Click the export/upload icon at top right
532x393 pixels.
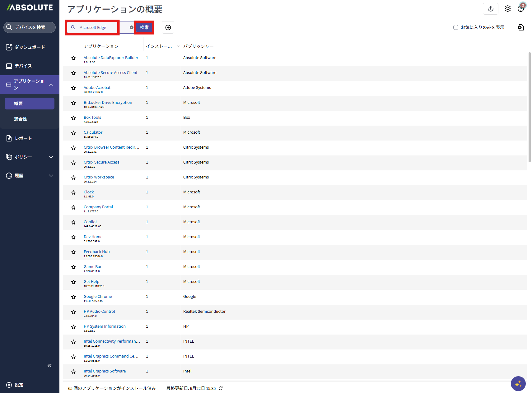point(491,9)
